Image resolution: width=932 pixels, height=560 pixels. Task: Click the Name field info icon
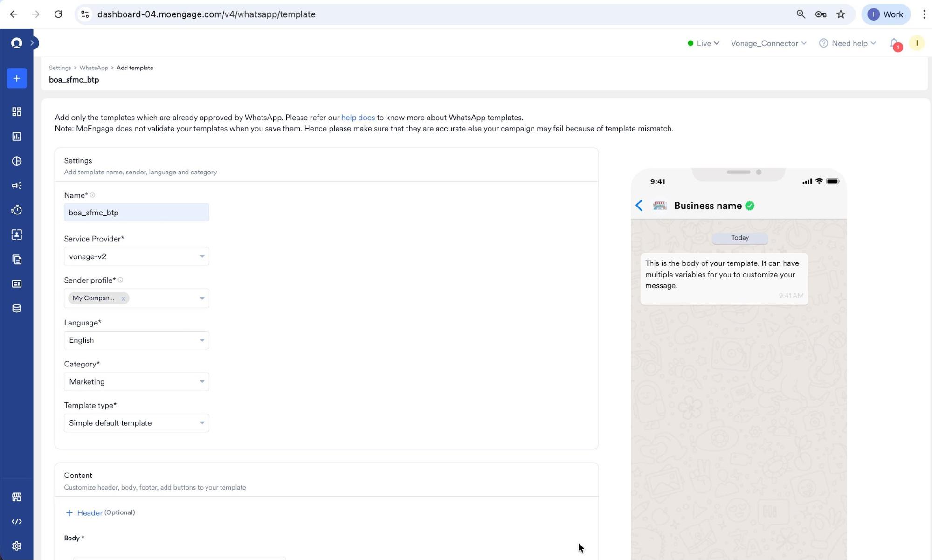92,195
